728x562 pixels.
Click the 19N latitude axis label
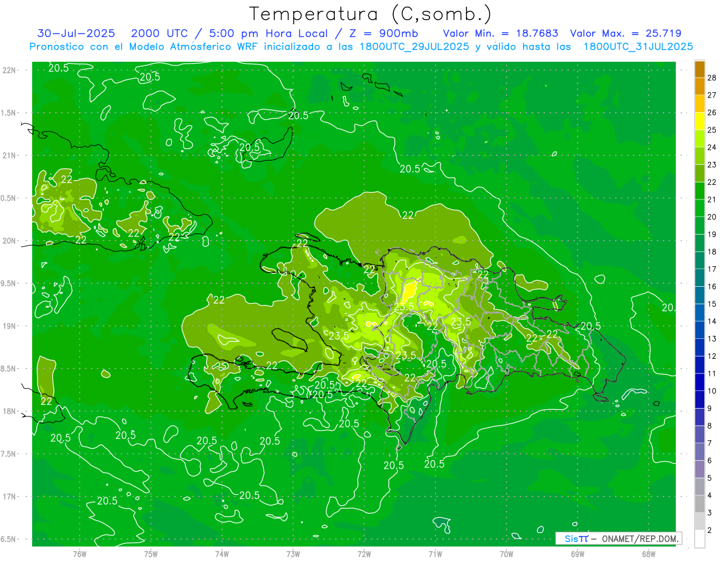(x=10, y=326)
